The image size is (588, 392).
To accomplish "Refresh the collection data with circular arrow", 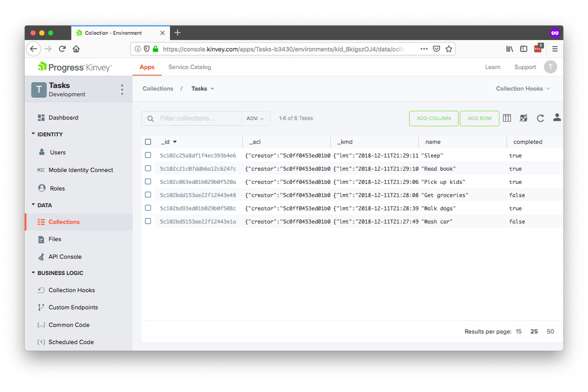I will pos(540,118).
